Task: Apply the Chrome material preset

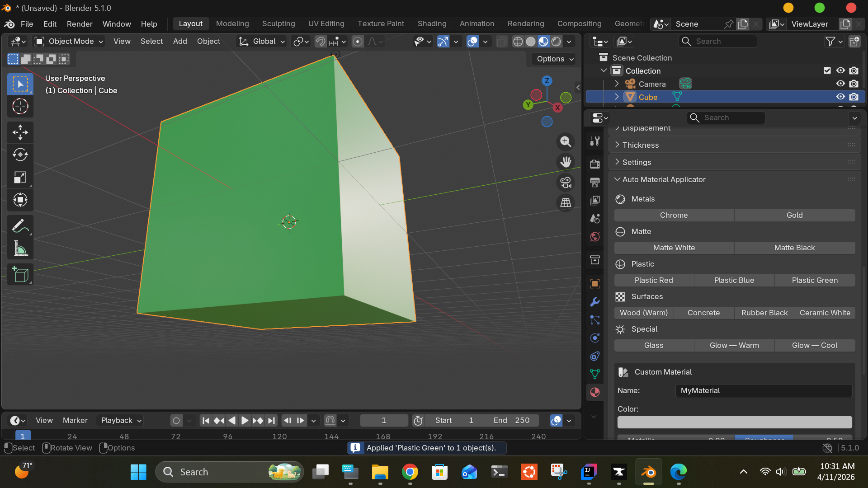Action: tap(674, 215)
